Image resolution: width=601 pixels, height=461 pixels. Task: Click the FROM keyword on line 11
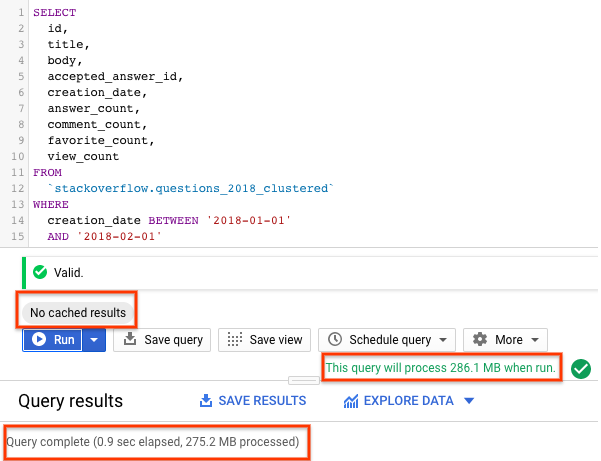coord(47,172)
